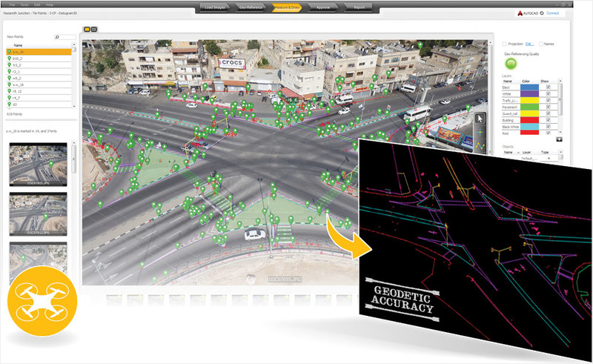The height and width of the screenshot is (364, 593).
Task: Enable the Names checkbox
Action: tap(541, 44)
